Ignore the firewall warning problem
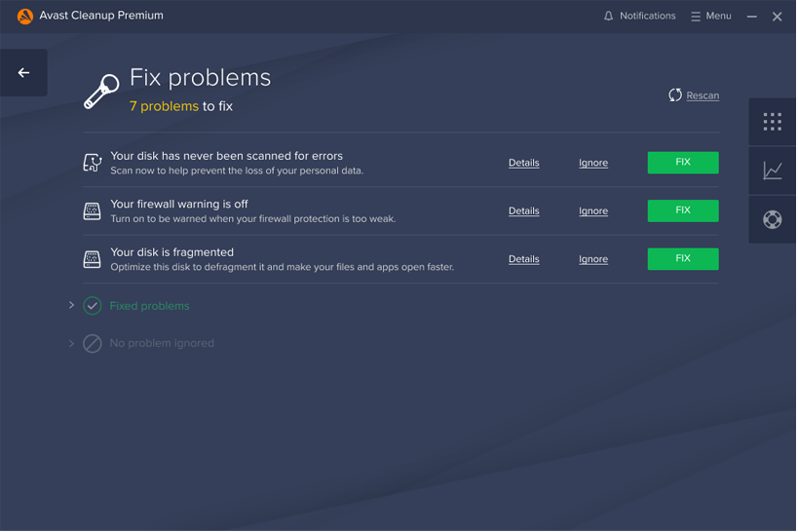This screenshot has height=532, width=798. point(593,210)
